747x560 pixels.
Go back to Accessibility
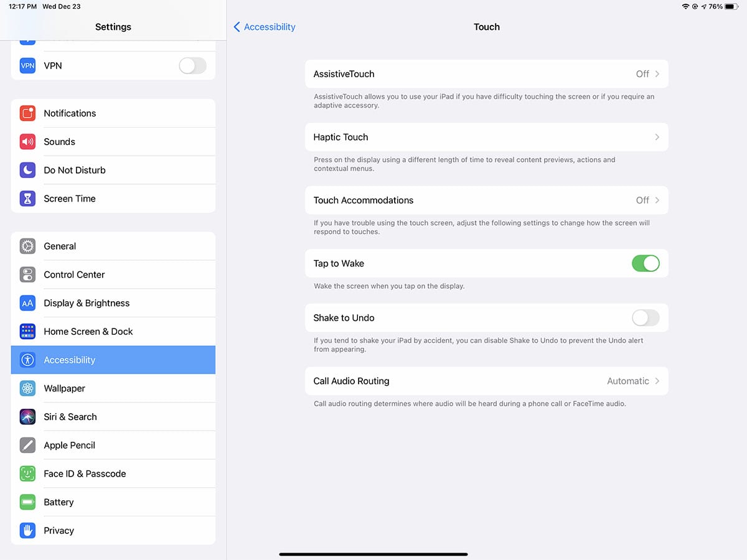click(265, 27)
